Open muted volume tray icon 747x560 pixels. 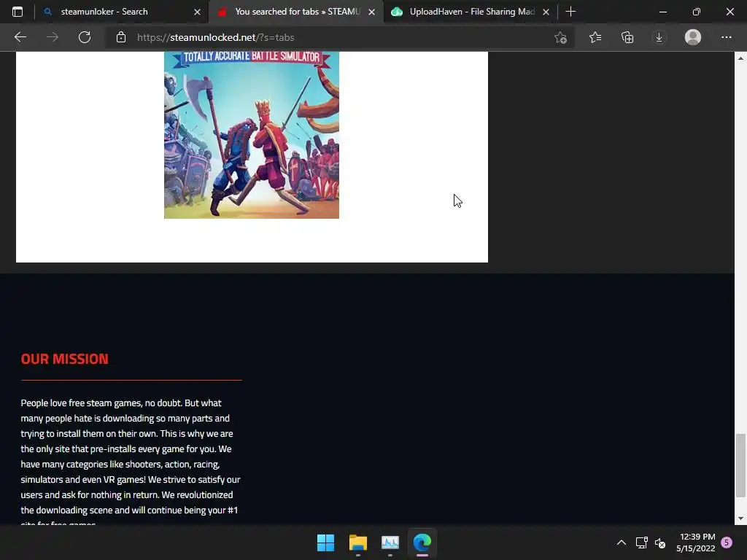coord(660,542)
